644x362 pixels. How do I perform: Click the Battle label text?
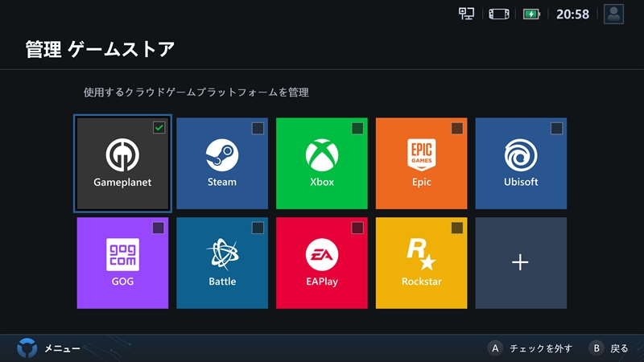222,282
